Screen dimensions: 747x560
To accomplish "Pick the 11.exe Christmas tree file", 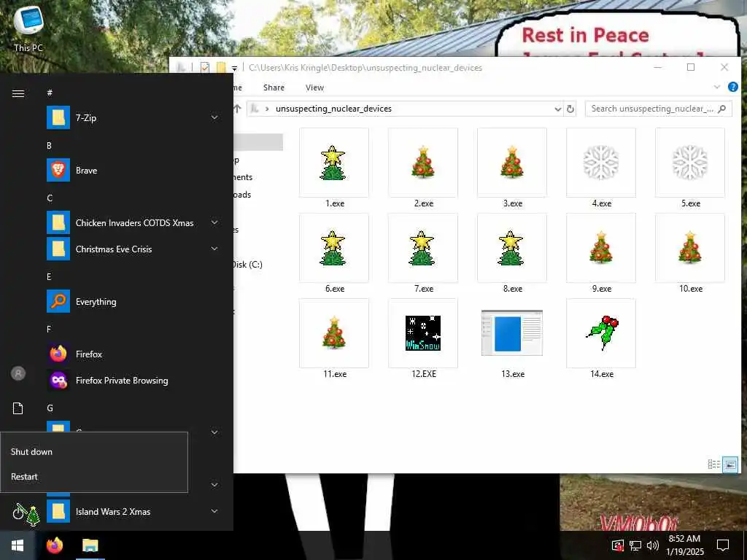I will (333, 333).
